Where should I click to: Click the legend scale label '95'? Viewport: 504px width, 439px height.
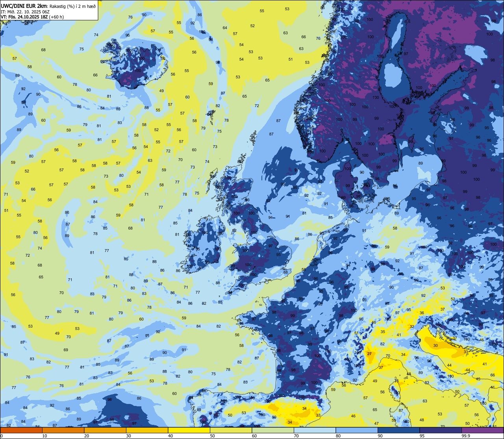[422, 436]
